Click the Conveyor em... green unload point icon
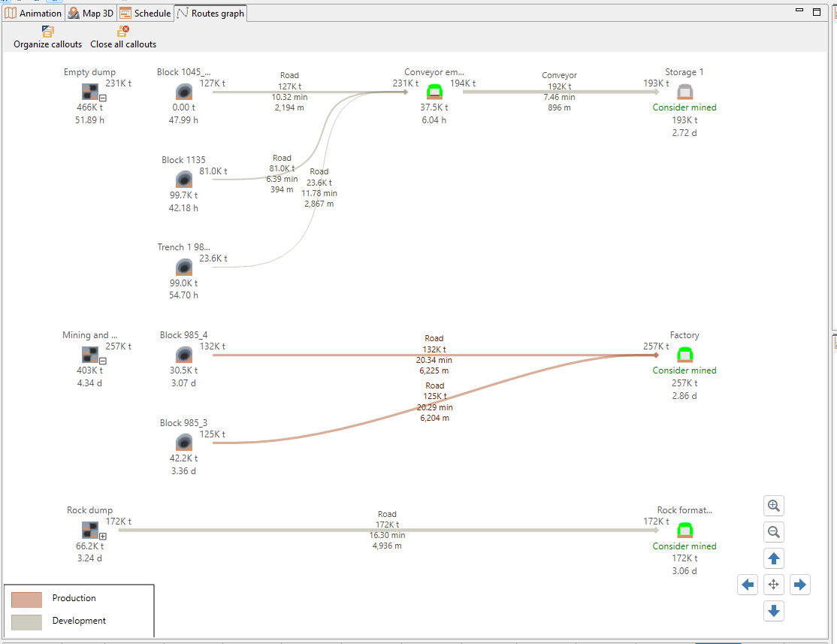The image size is (837, 644). [x=434, y=92]
